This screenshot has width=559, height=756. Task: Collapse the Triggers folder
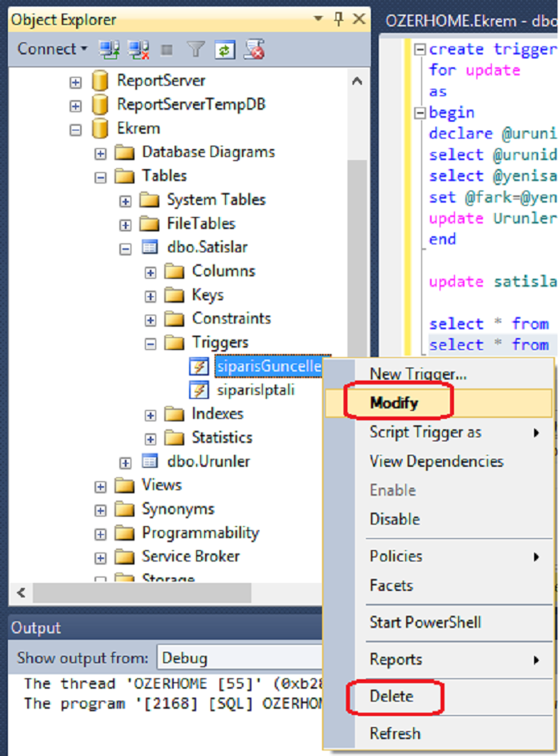(150, 343)
